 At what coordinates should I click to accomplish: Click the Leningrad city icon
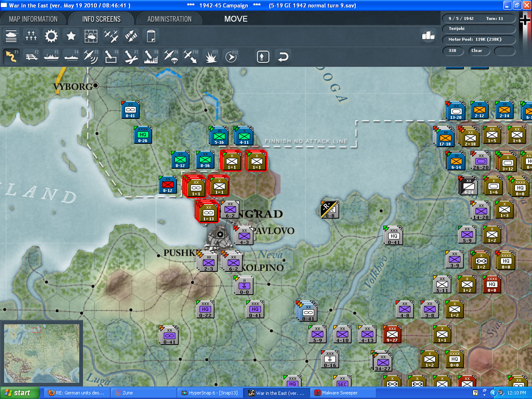[219, 234]
